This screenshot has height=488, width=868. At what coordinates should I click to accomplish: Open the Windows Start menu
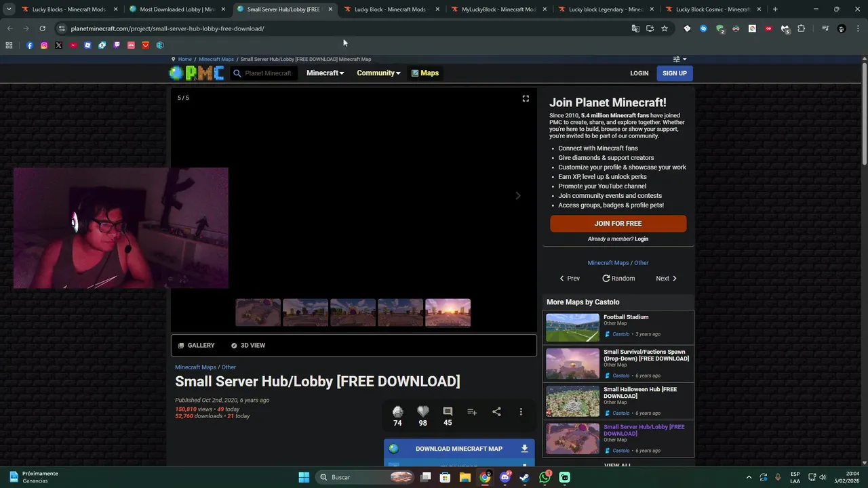pyautogui.click(x=304, y=477)
